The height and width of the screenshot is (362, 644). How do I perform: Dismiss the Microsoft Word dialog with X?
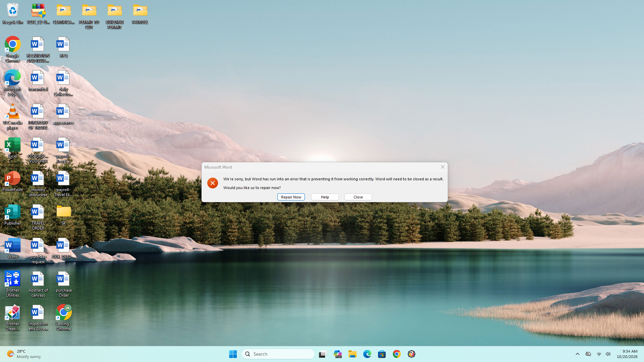click(x=442, y=167)
